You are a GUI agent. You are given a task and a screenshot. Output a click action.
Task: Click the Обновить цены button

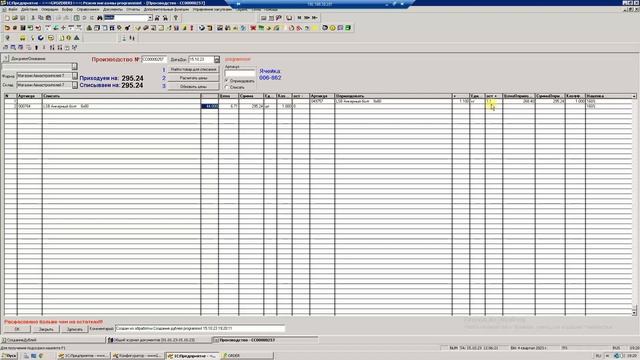(x=193, y=87)
